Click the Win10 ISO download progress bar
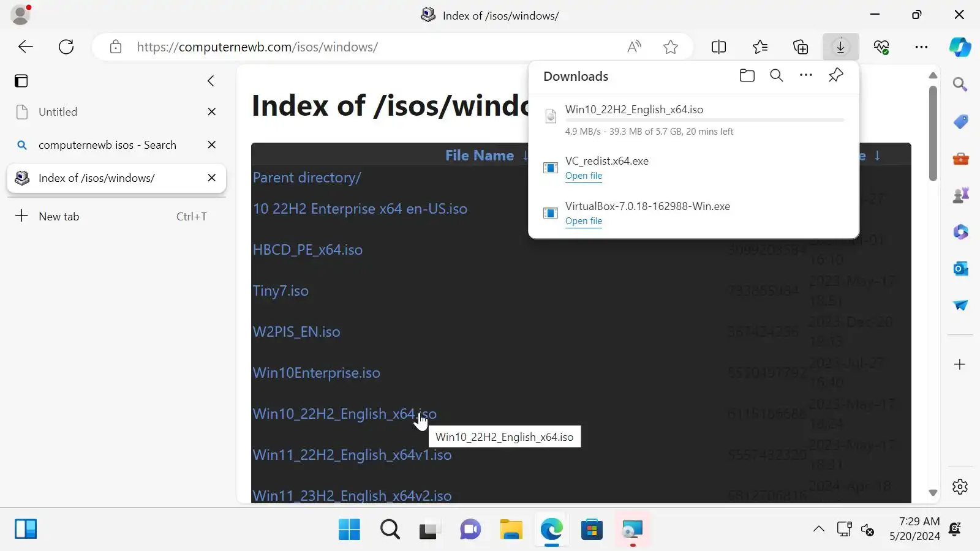The height and width of the screenshot is (551, 980). pos(704,121)
